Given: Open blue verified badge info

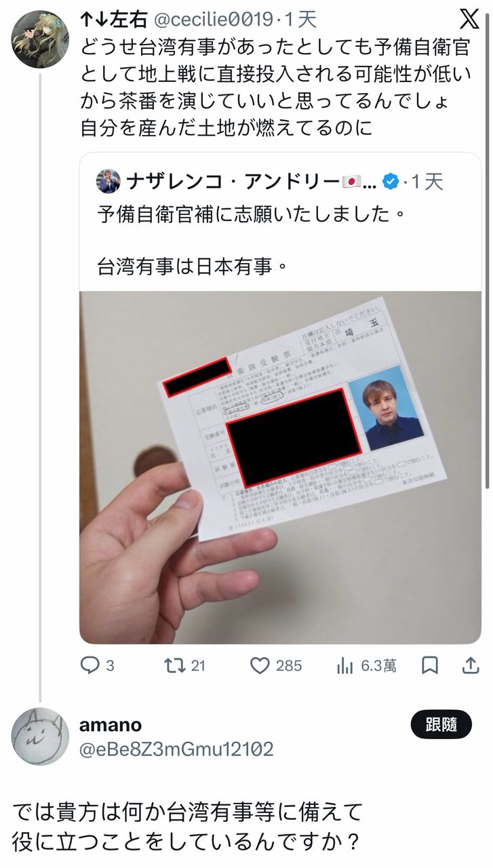Looking at the screenshot, I should coord(390,182).
